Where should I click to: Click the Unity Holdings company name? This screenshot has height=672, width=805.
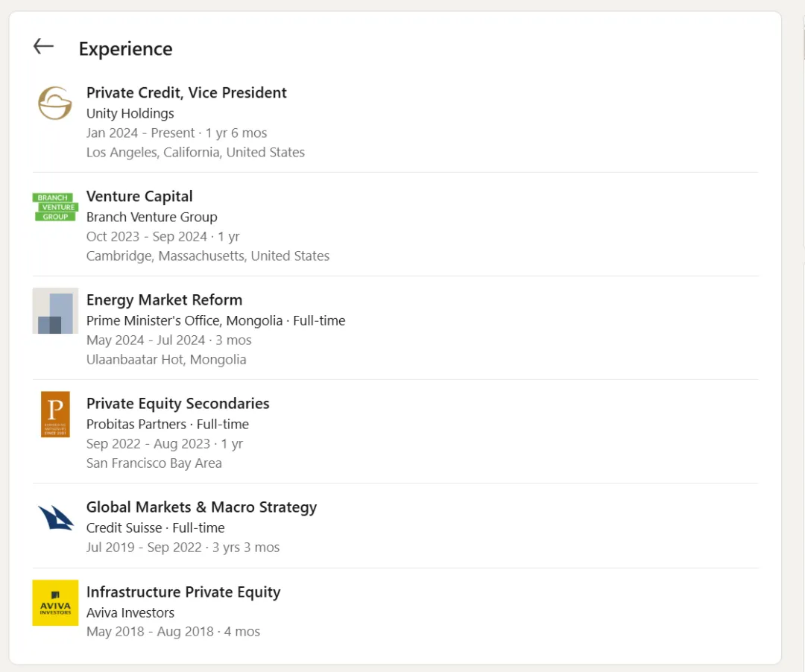130,113
